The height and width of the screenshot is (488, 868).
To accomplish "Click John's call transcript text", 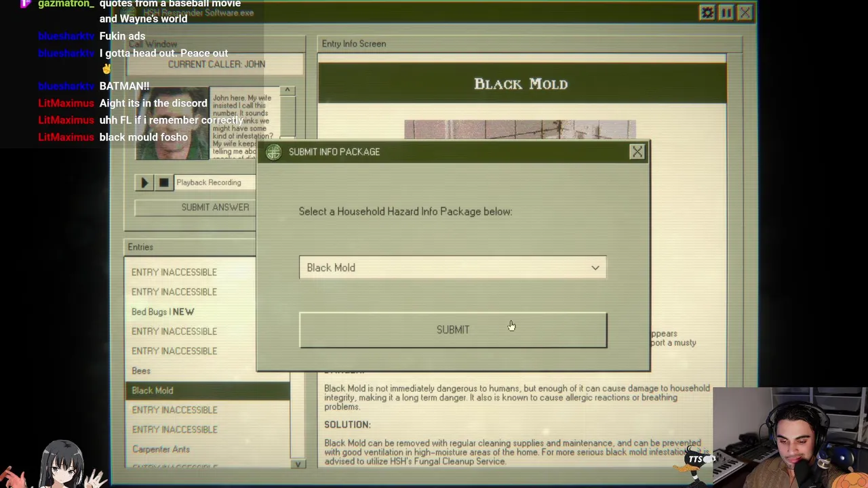I will pos(243,125).
